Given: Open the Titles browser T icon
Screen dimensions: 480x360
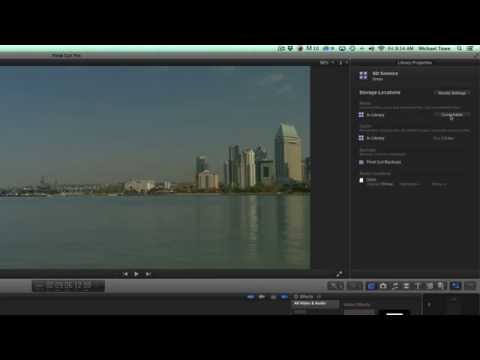Looking at the screenshot, I should [x=418, y=286].
